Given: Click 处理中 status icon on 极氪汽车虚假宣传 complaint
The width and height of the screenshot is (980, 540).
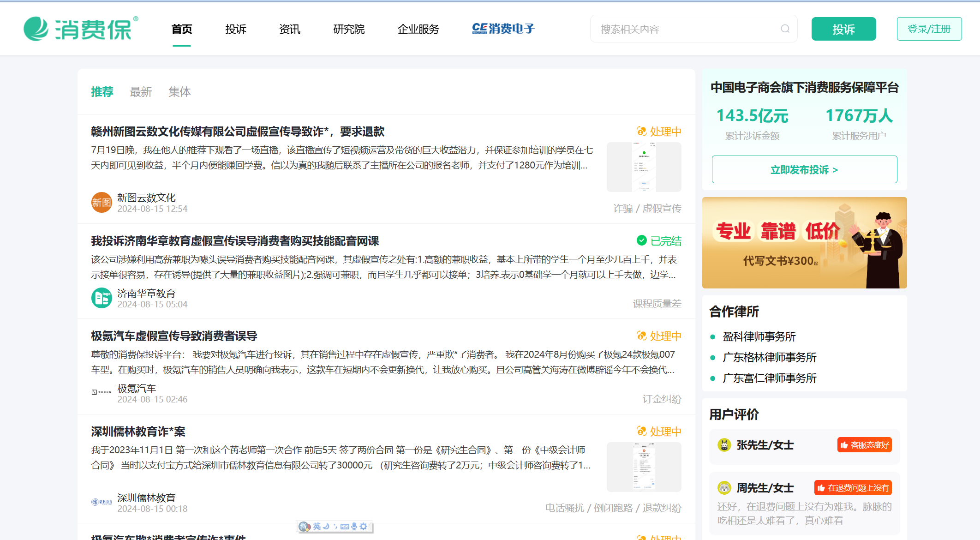Looking at the screenshot, I should click(x=641, y=336).
